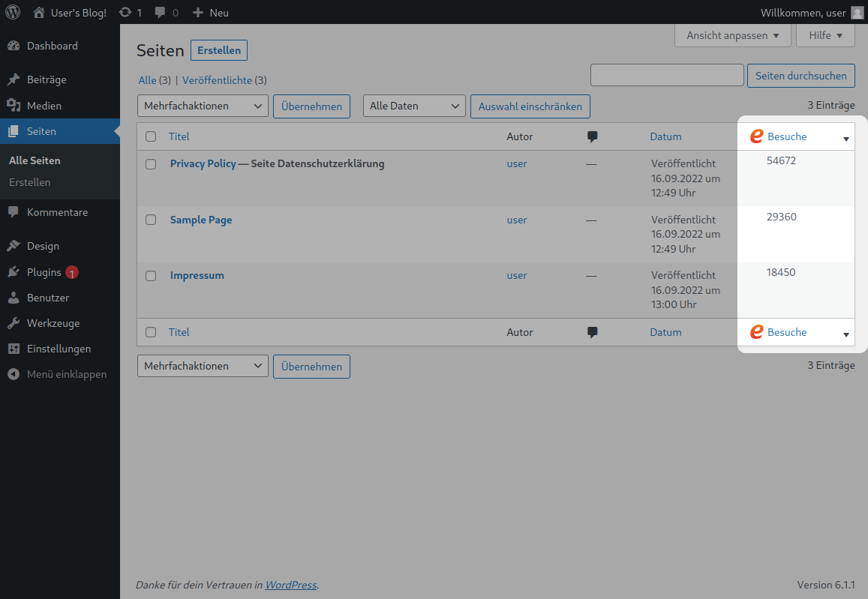Screen dimensions: 868x599
Task: Open the updates icon in admin bar
Action: click(x=125, y=12)
